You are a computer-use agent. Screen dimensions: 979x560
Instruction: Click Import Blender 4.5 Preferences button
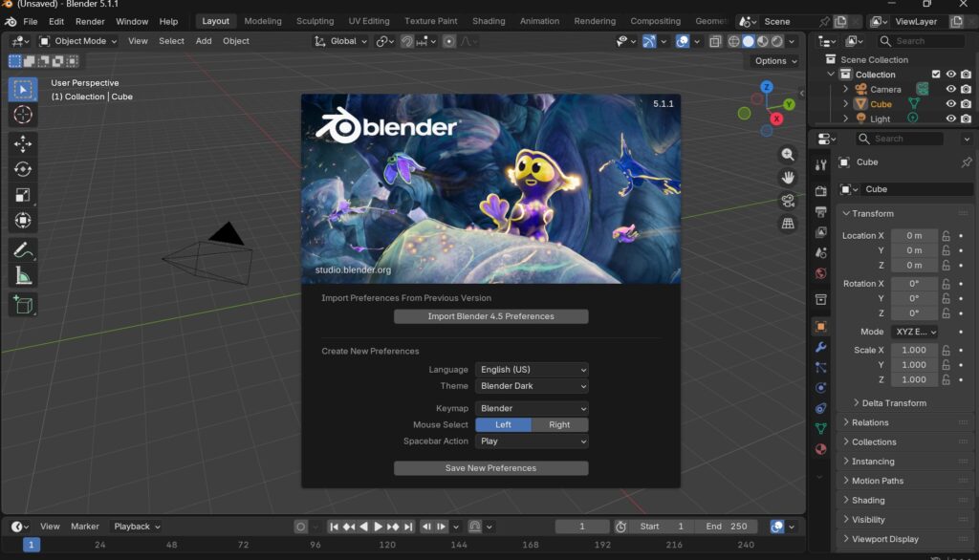pyautogui.click(x=490, y=316)
